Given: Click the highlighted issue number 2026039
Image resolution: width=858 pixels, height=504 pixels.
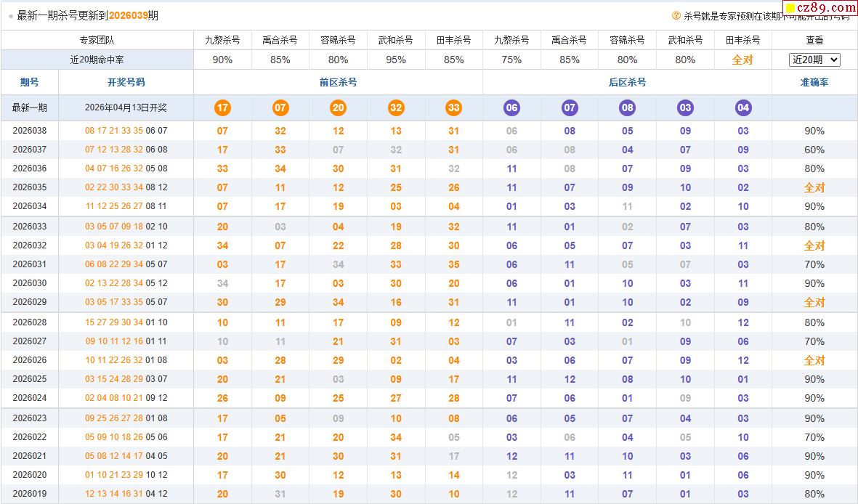Looking at the screenshot, I should point(128,15).
